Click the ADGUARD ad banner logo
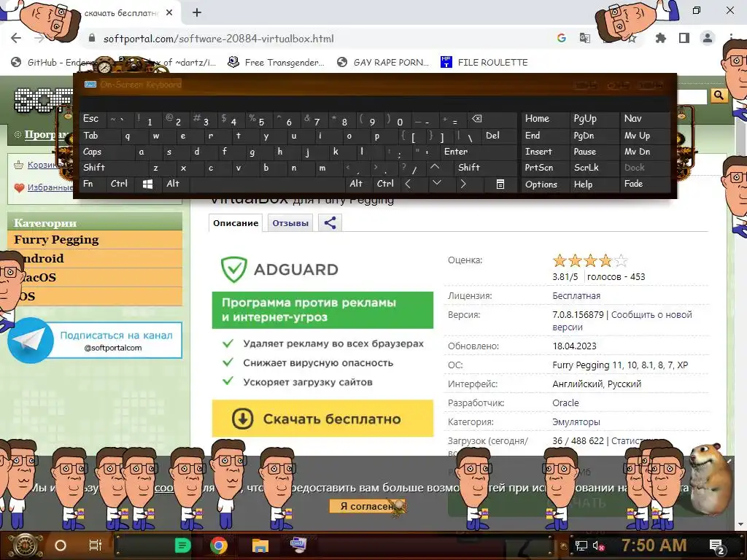The height and width of the screenshot is (560, 747). tap(279, 269)
